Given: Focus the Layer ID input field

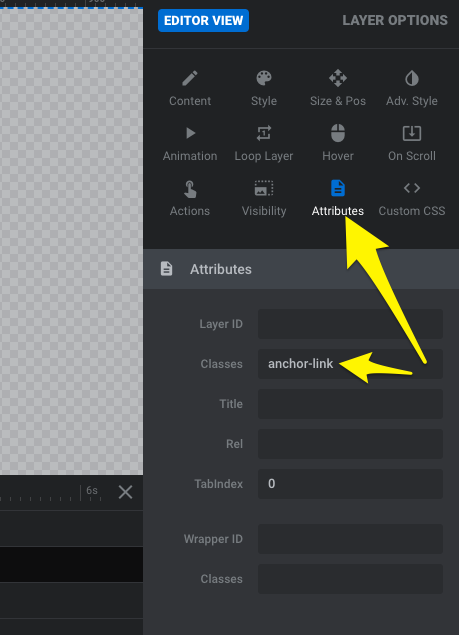Looking at the screenshot, I should click(350, 324).
